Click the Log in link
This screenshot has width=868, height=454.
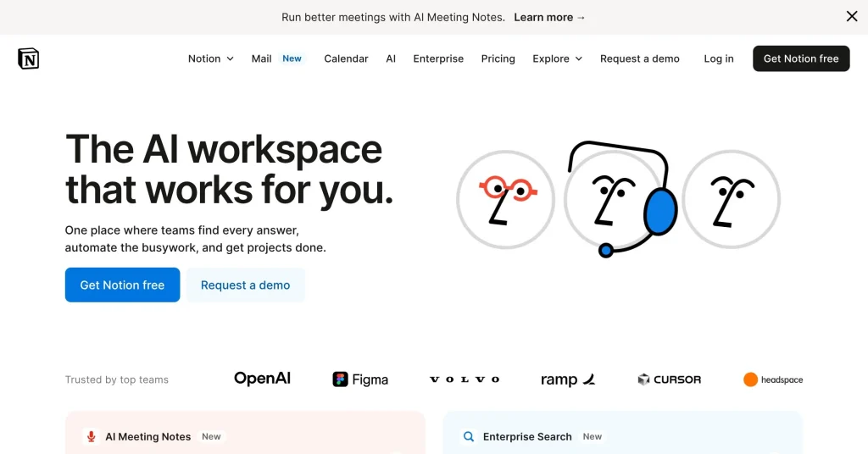click(719, 58)
